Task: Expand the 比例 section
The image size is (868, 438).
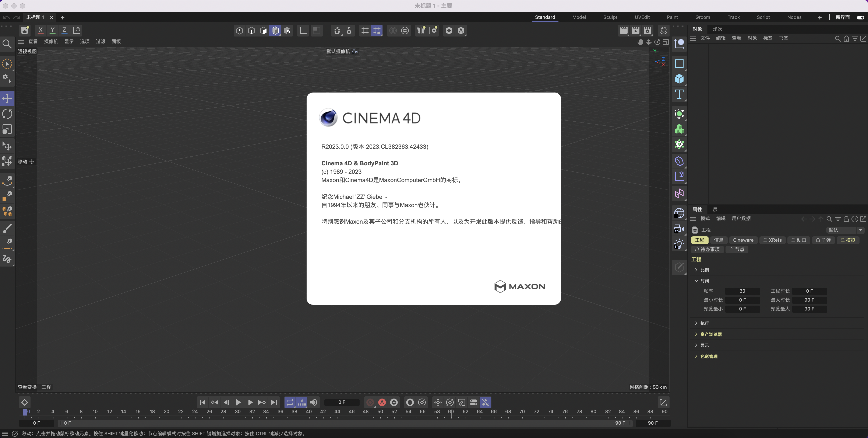Action: pos(704,270)
